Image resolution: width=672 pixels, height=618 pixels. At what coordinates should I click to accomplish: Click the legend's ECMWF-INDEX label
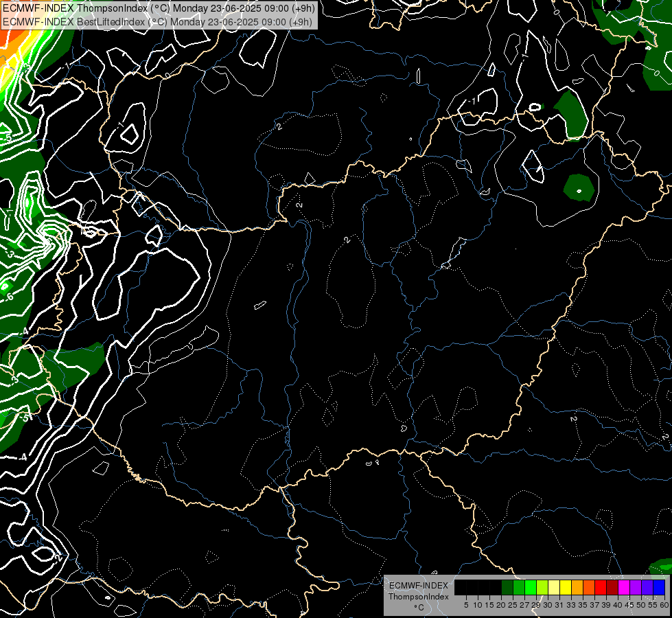pos(418,586)
